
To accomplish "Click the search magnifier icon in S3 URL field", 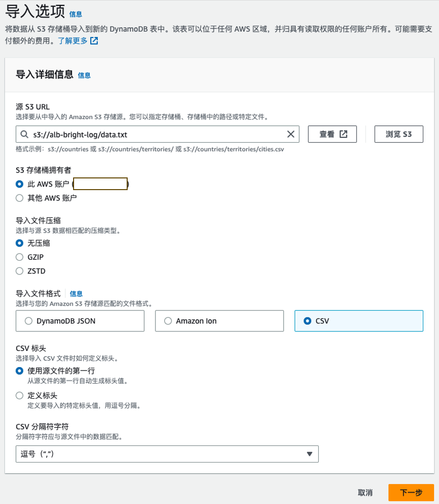I will pyautogui.click(x=24, y=134).
